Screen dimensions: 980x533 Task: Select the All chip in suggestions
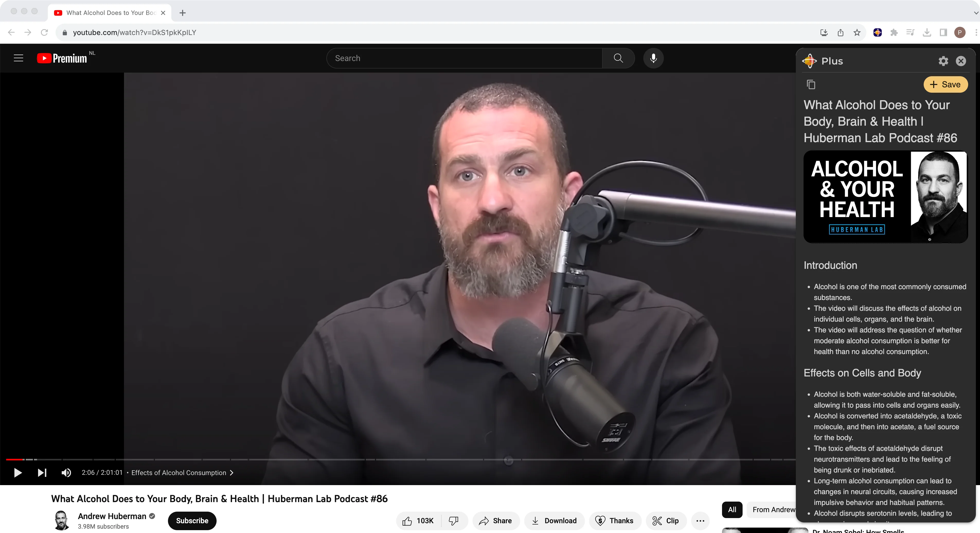[732, 509]
